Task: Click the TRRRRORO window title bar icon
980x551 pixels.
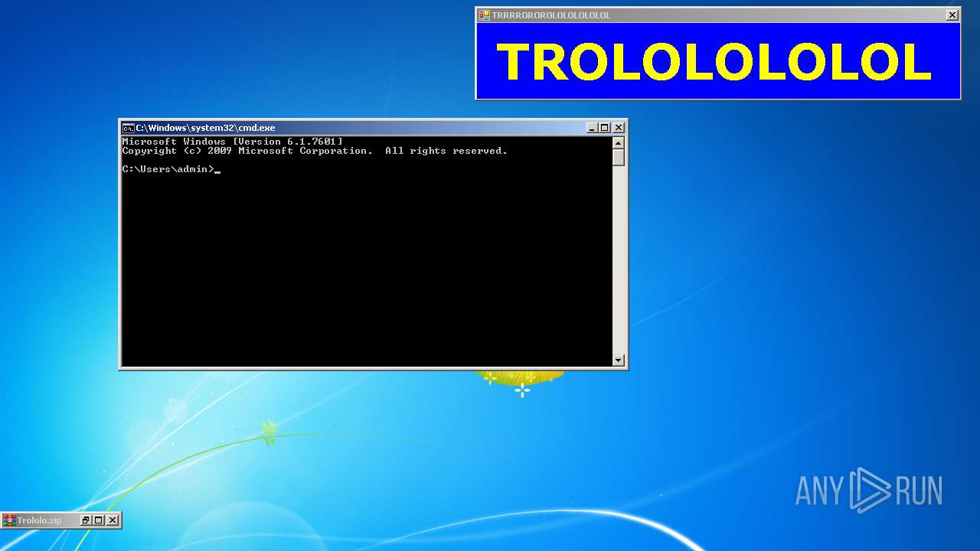Action: click(x=484, y=15)
